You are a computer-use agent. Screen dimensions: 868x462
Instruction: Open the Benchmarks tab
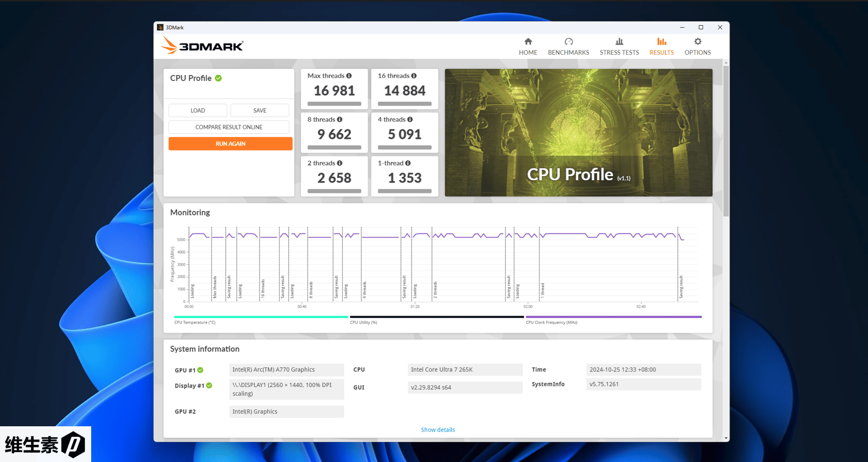coord(568,46)
